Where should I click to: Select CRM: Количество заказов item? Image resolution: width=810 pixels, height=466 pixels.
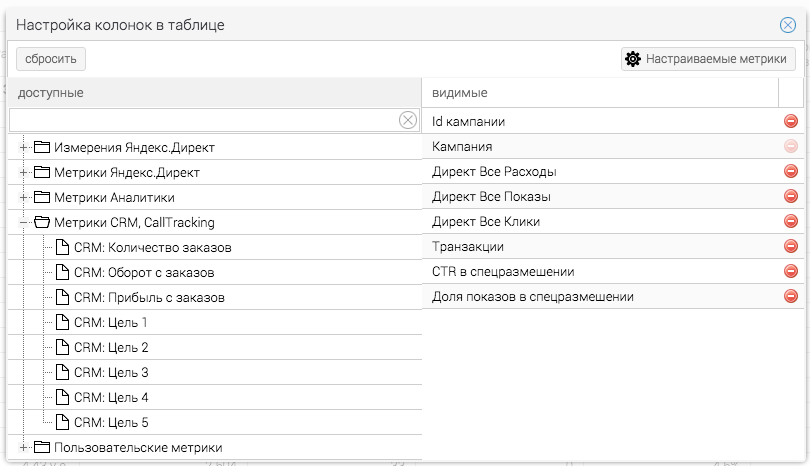coord(152,247)
